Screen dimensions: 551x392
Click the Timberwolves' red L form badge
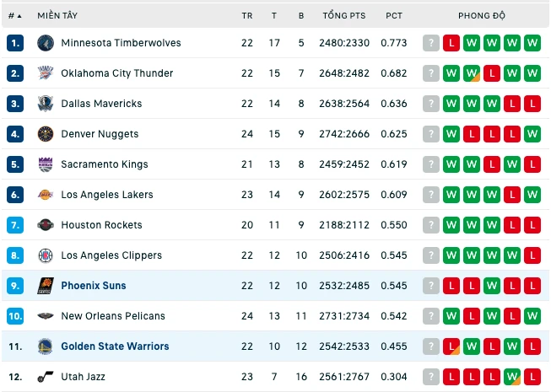[451, 43]
